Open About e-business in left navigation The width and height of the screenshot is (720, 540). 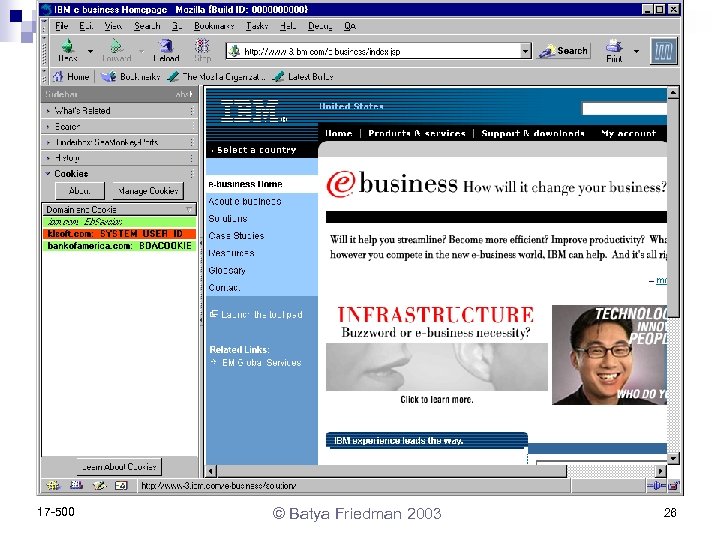point(245,201)
